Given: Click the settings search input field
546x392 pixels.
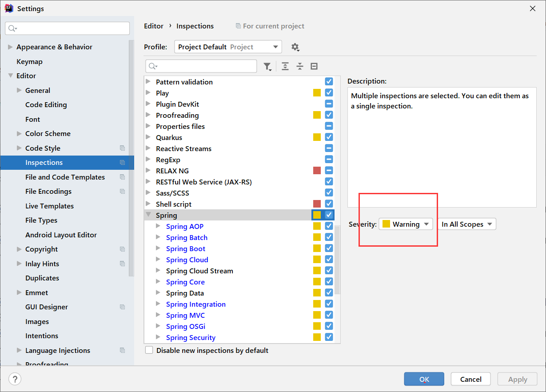Looking at the screenshot, I should tap(68, 28).
